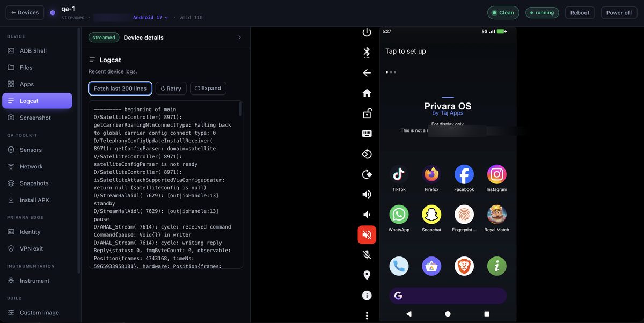This screenshot has width=644, height=323.
Task: Open the VPN exit settings
Action: 37,248
